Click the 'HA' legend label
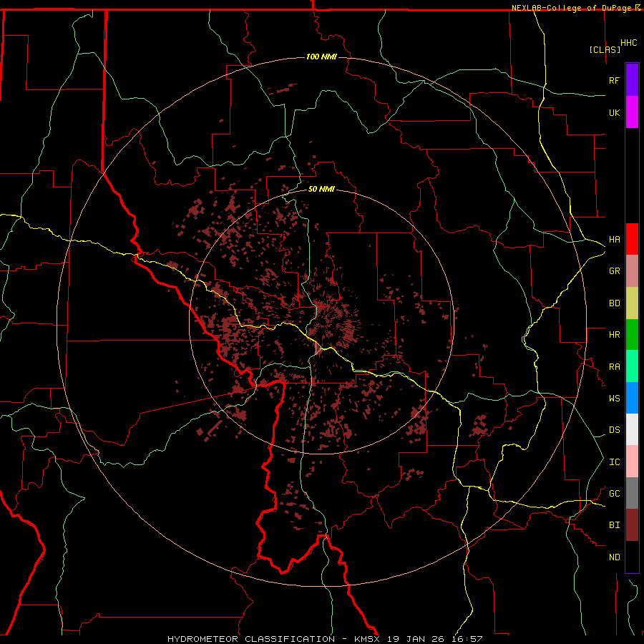This screenshot has height=644, width=644. [x=614, y=240]
